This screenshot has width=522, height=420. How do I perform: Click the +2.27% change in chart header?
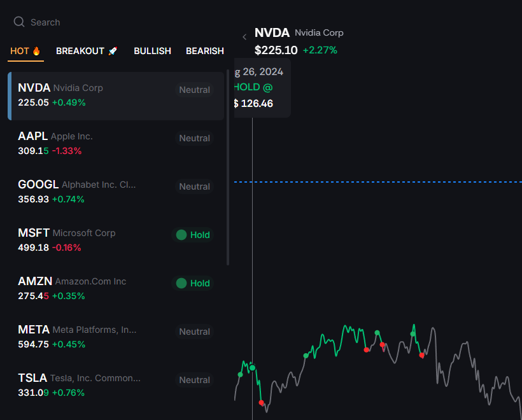(x=320, y=50)
